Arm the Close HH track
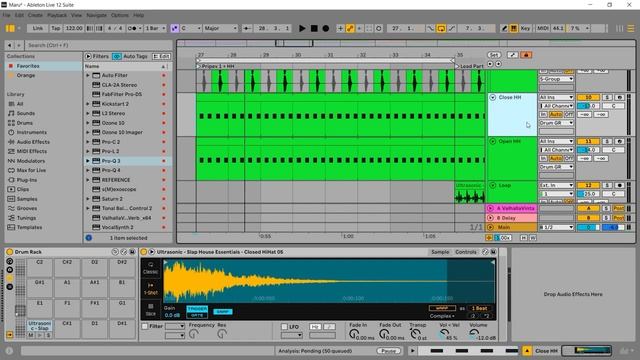This screenshot has height=360, width=640. (x=620, y=98)
